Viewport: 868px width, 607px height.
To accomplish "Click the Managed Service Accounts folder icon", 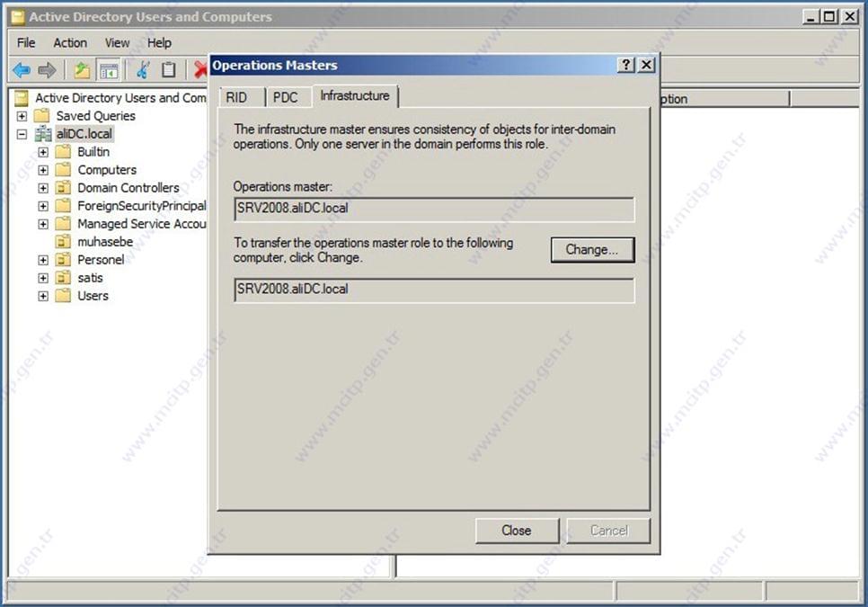I will coord(63,224).
